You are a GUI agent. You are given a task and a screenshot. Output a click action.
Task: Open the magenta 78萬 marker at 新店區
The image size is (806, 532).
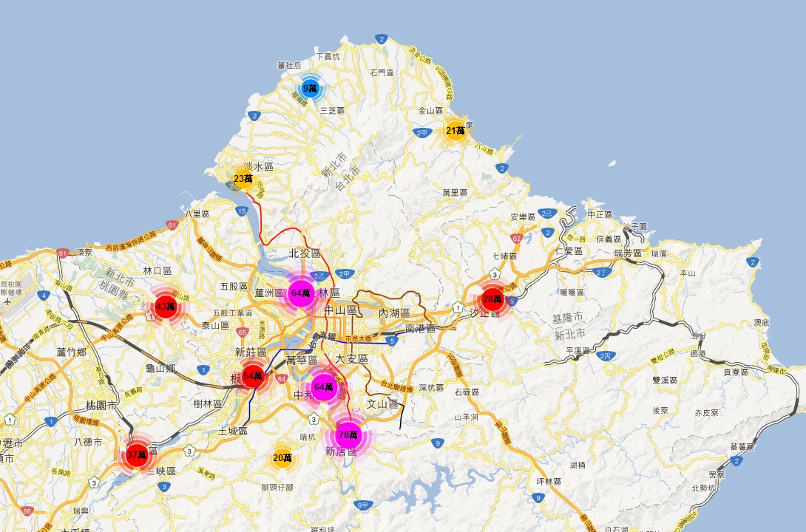coord(348,435)
